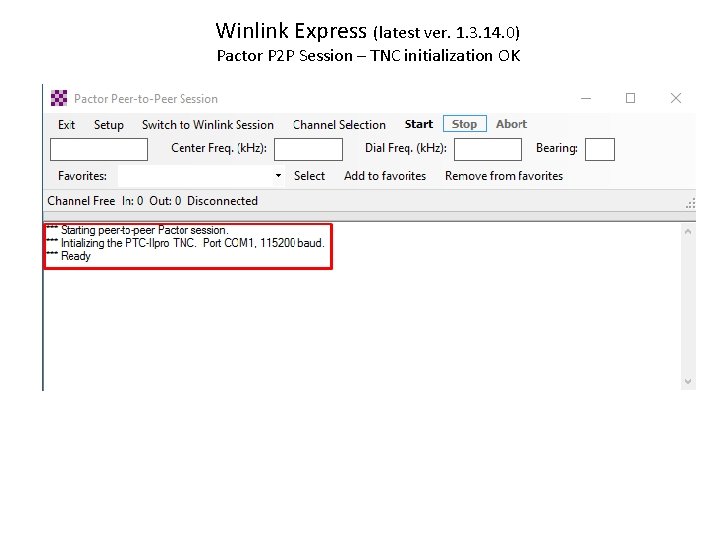Click the Bearing input box
Screen dimensions: 720x540
[600, 150]
